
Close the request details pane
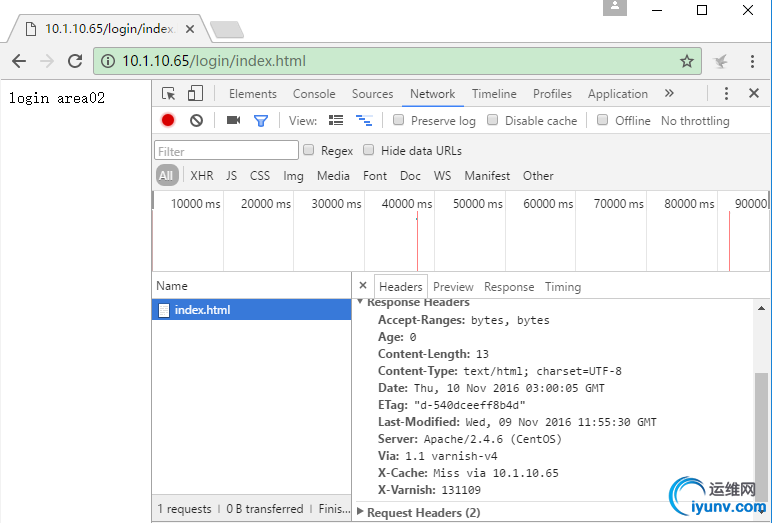[363, 285]
